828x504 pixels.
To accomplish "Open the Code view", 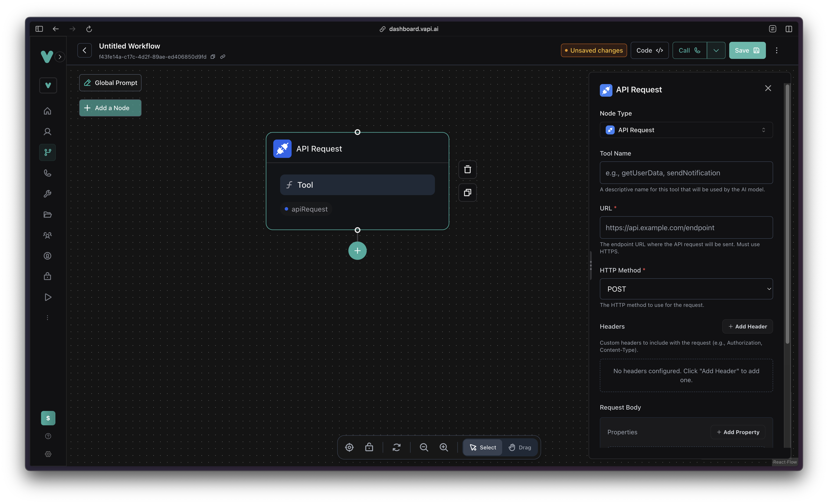I will 649,50.
